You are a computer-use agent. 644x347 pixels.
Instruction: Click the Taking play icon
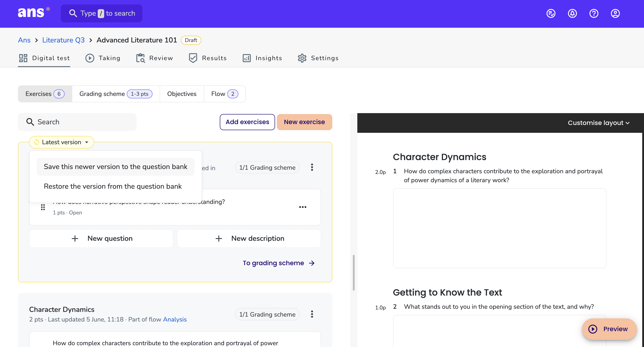click(x=90, y=58)
